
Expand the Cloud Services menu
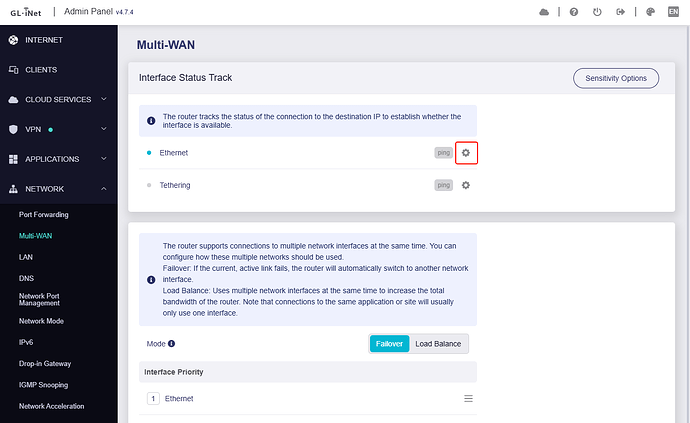59,100
